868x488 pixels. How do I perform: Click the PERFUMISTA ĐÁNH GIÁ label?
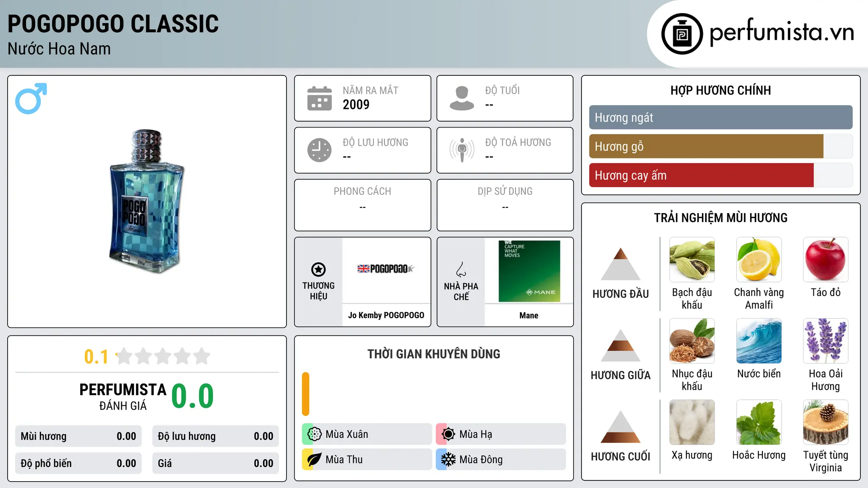[123, 397]
